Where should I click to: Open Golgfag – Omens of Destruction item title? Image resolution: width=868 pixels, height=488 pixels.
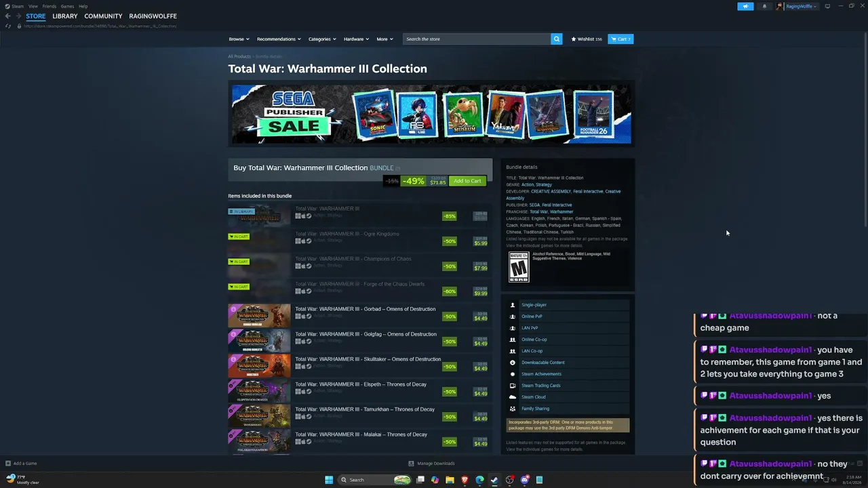tap(366, 334)
